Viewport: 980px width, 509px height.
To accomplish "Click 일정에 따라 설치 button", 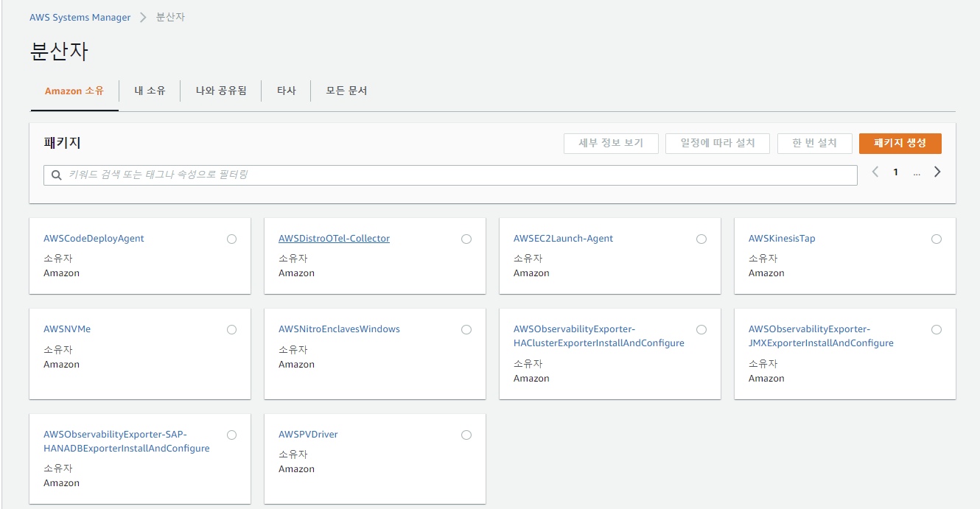I will pyautogui.click(x=717, y=143).
